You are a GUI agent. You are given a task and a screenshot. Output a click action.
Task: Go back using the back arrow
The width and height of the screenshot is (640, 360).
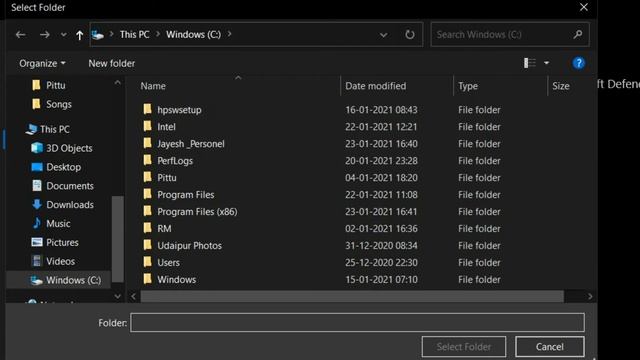(x=20, y=35)
